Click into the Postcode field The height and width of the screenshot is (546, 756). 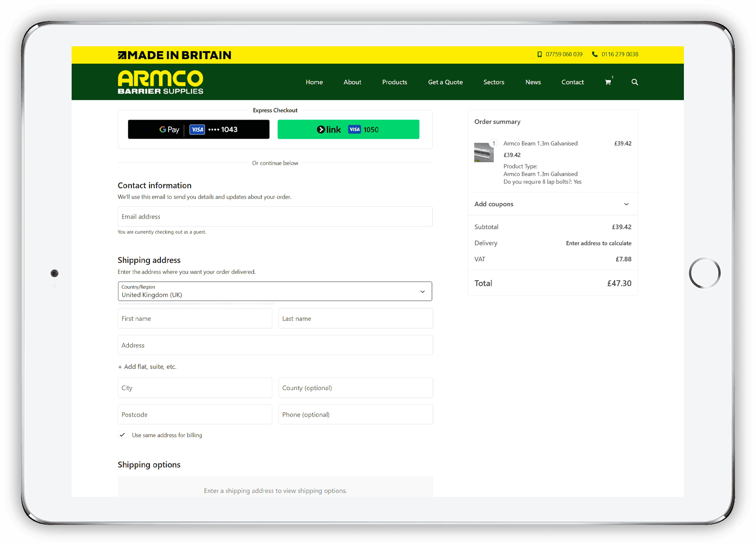pos(194,414)
